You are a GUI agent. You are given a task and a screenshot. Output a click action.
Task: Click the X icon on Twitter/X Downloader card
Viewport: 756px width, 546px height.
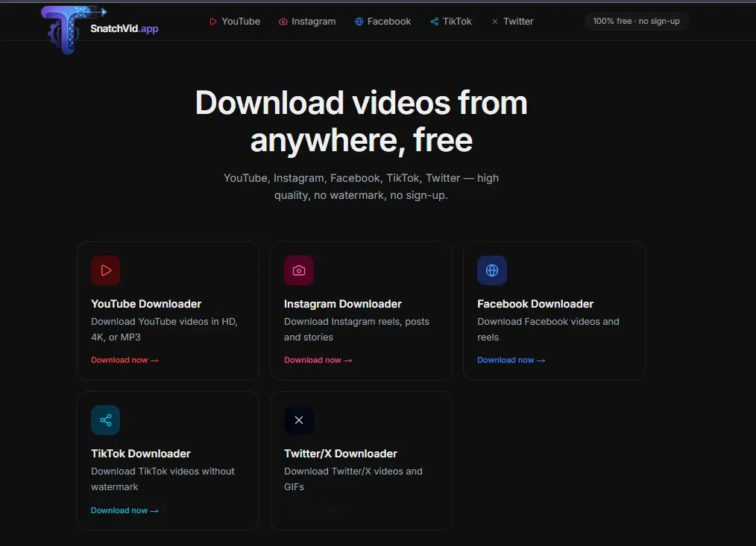coord(299,420)
